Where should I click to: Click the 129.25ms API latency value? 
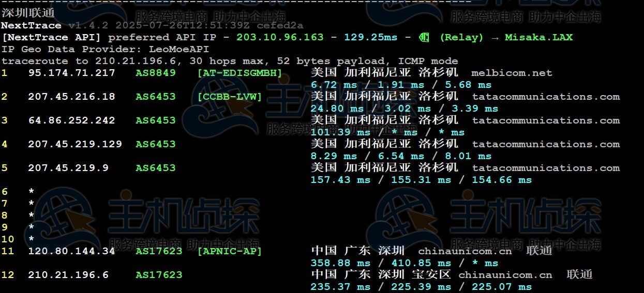click(371, 37)
